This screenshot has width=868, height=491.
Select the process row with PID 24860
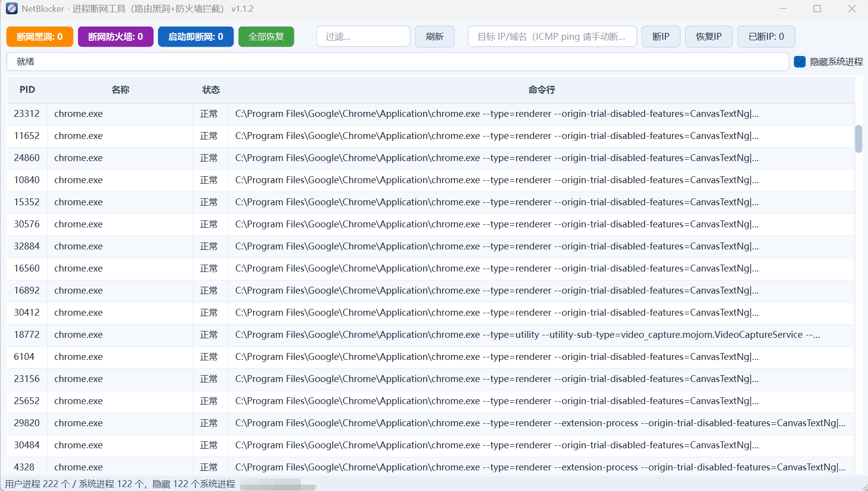point(431,158)
